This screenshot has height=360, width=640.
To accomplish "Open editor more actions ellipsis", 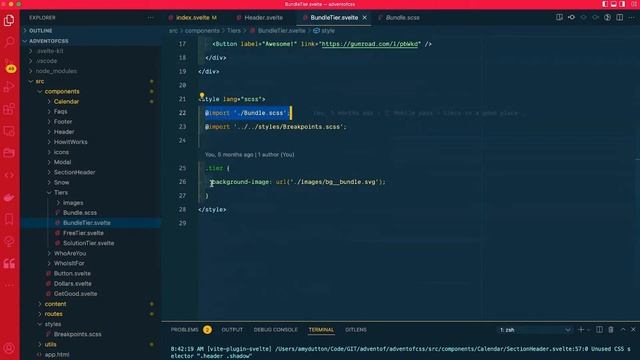I will click(x=632, y=18).
